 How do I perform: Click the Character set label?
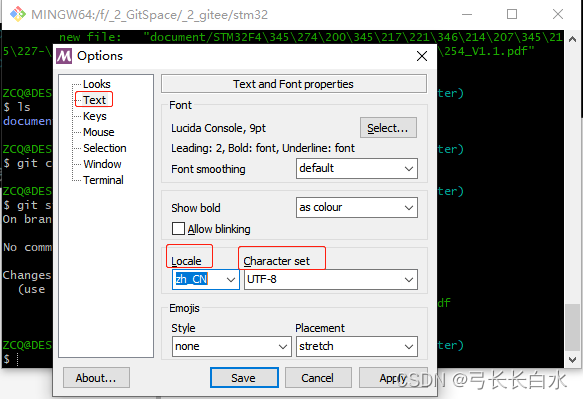pos(277,261)
